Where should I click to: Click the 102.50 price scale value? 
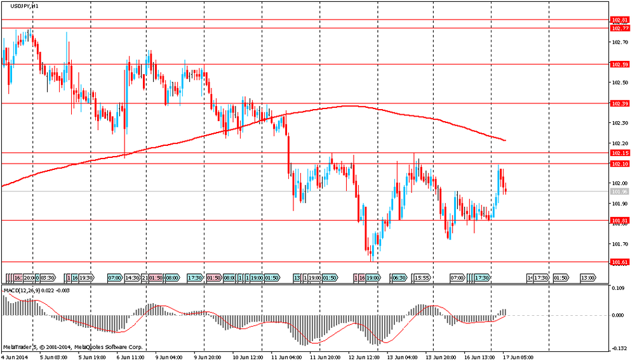tap(620, 82)
